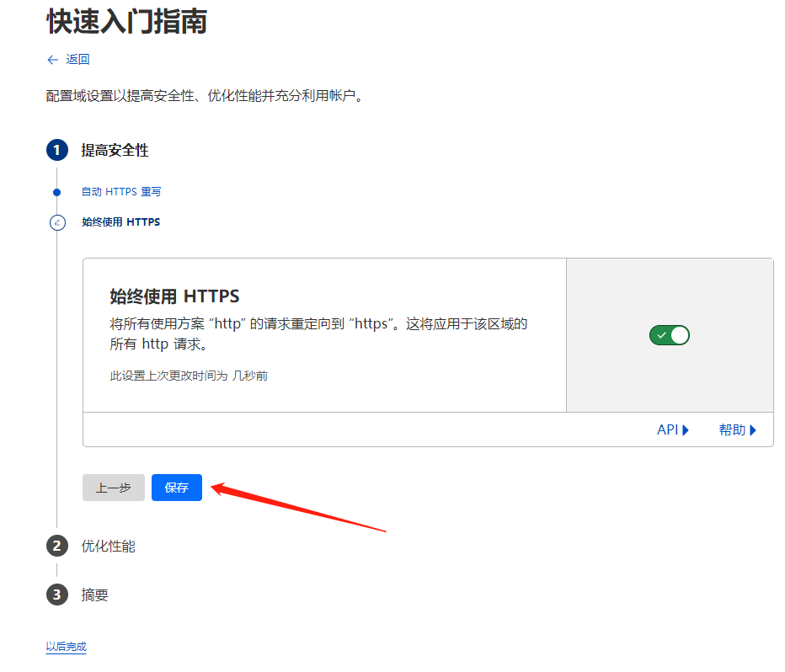
Task: Go back via the 返回 link
Action: click(x=68, y=60)
